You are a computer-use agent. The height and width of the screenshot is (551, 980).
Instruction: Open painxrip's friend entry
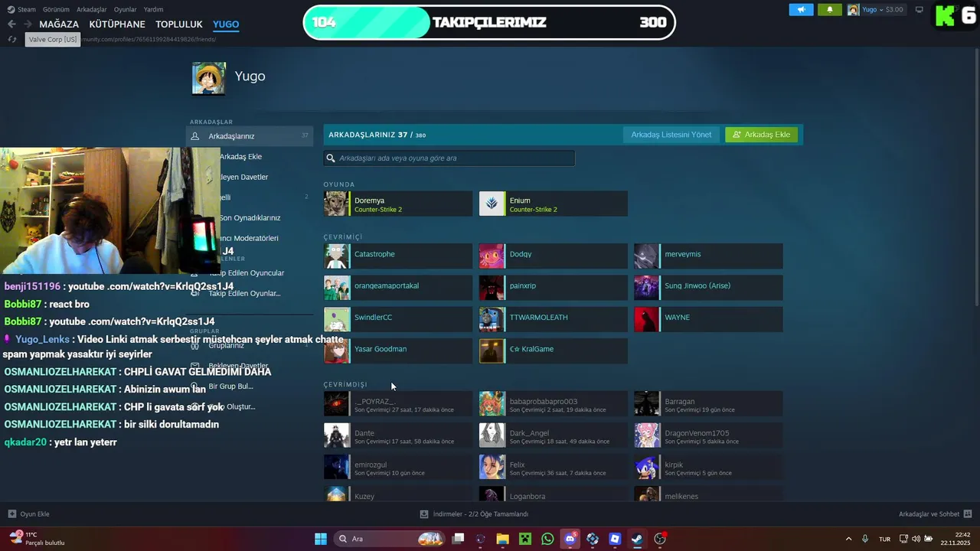click(554, 287)
